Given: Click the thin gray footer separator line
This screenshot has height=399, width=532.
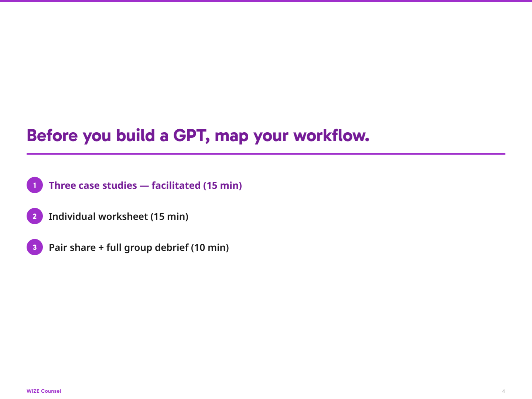Looking at the screenshot, I should [x=266, y=383].
